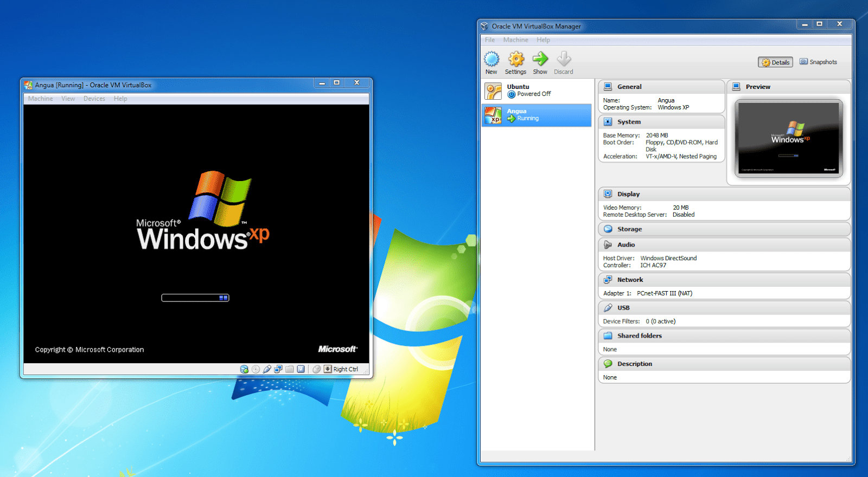868x477 pixels.
Task: Click the Discard down-arrow icon
Action: pyautogui.click(x=564, y=59)
